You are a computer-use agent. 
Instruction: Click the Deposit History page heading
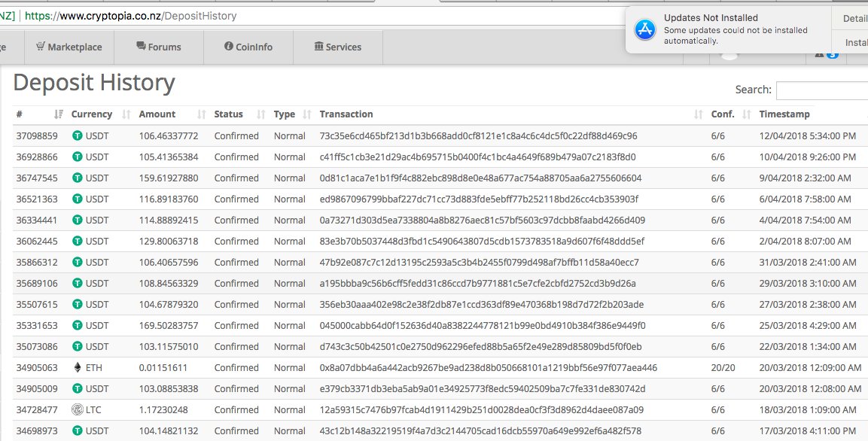point(94,83)
